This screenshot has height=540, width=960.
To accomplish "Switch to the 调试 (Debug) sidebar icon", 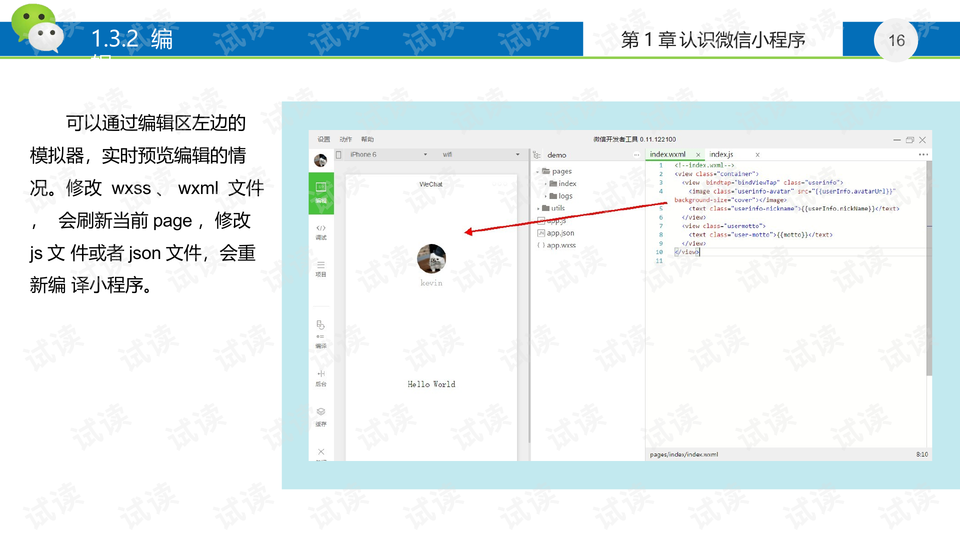I will [x=321, y=231].
